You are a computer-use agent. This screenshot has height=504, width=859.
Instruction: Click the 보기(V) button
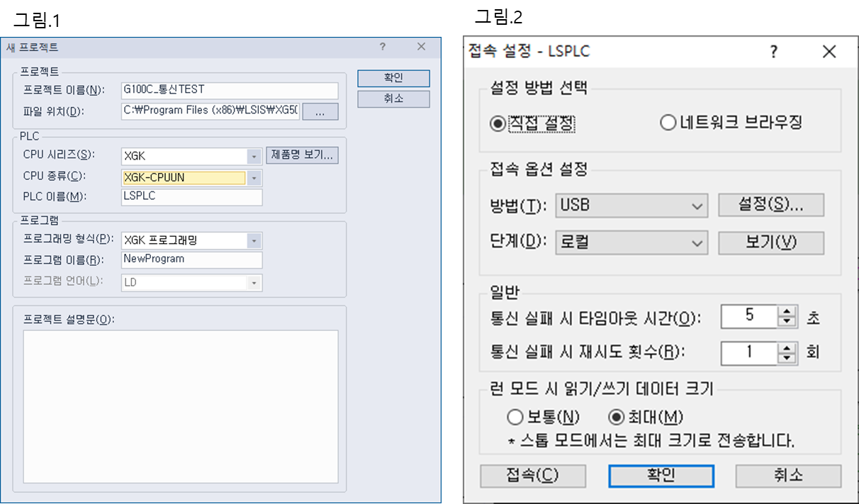pos(771,243)
